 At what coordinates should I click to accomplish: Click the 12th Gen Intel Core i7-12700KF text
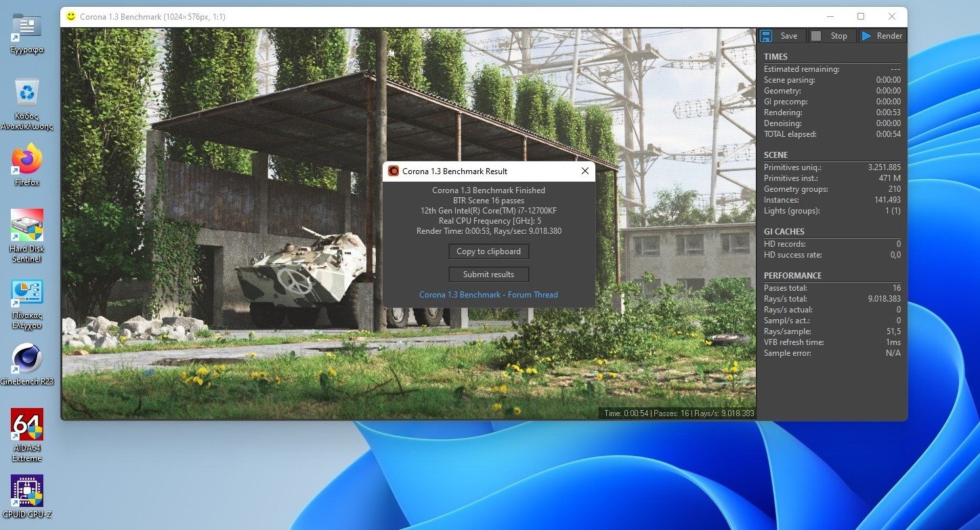(488, 211)
